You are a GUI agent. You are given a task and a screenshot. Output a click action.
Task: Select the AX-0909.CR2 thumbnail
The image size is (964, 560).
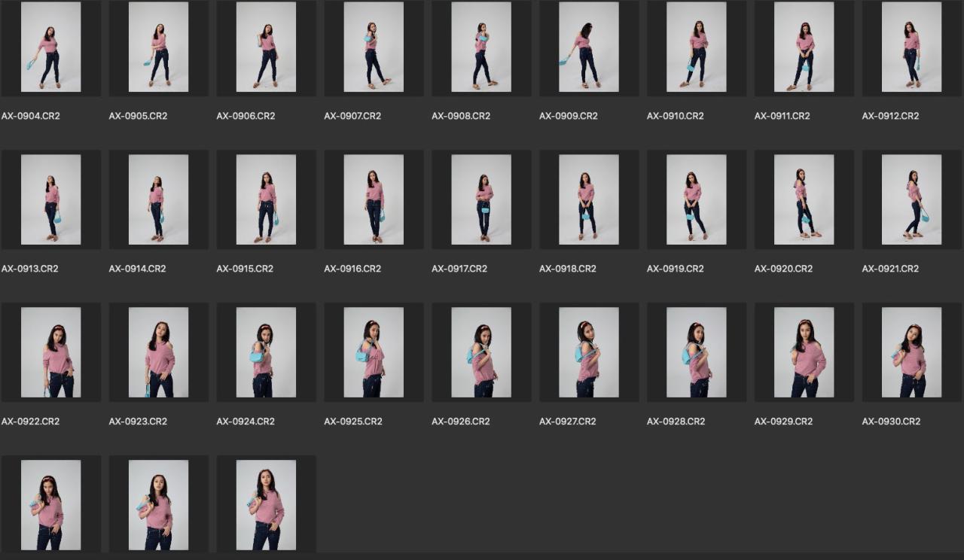click(589, 47)
